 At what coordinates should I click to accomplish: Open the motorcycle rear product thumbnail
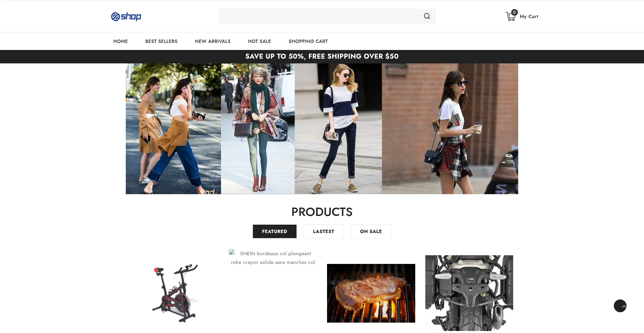tap(469, 293)
